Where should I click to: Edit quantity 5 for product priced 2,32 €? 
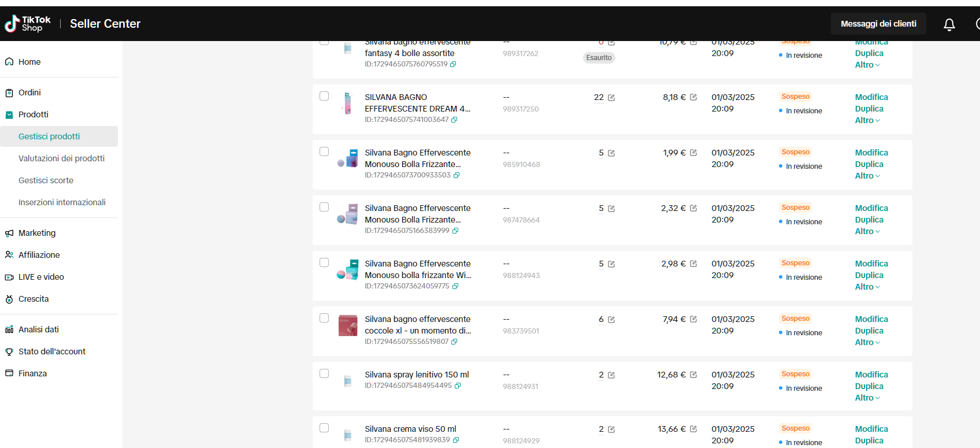click(x=611, y=209)
